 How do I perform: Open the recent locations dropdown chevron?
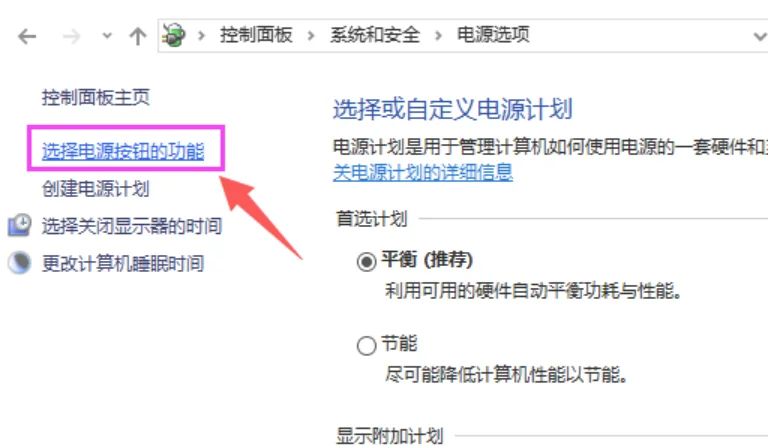106,36
